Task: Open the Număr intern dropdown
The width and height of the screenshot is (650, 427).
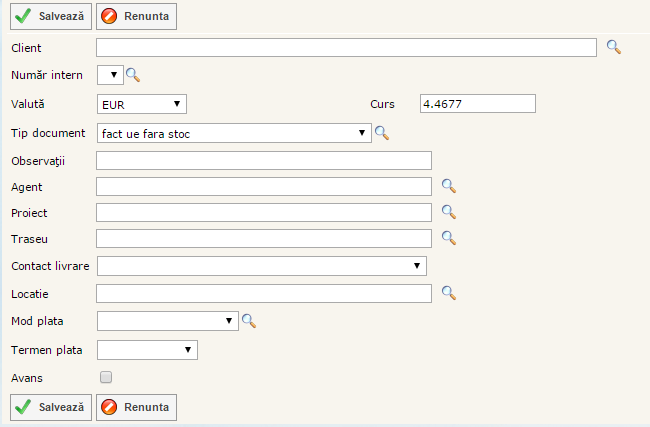Action: click(109, 75)
